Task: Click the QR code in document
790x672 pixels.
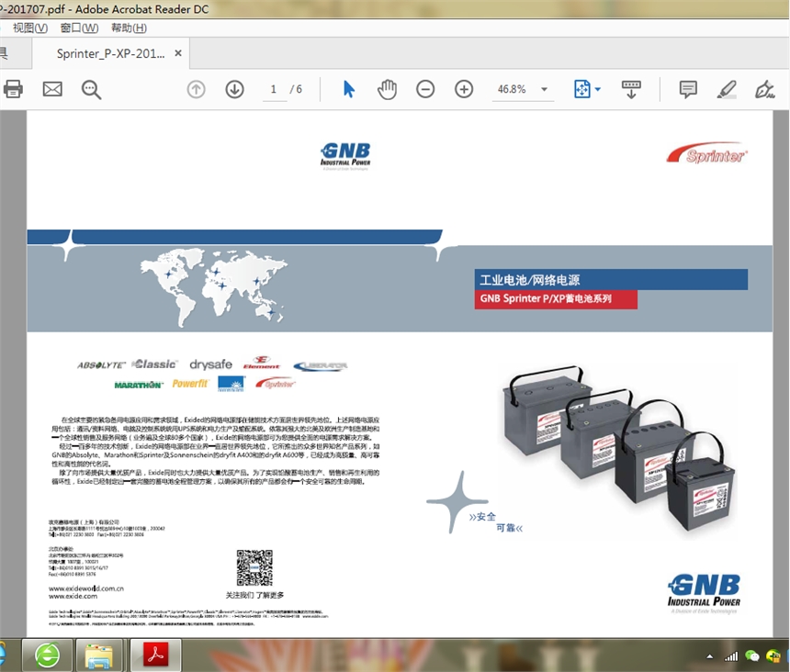Action: click(x=254, y=567)
